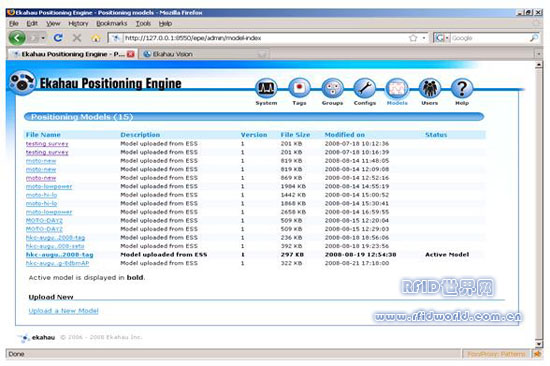Open the Groups section icon

click(332, 88)
